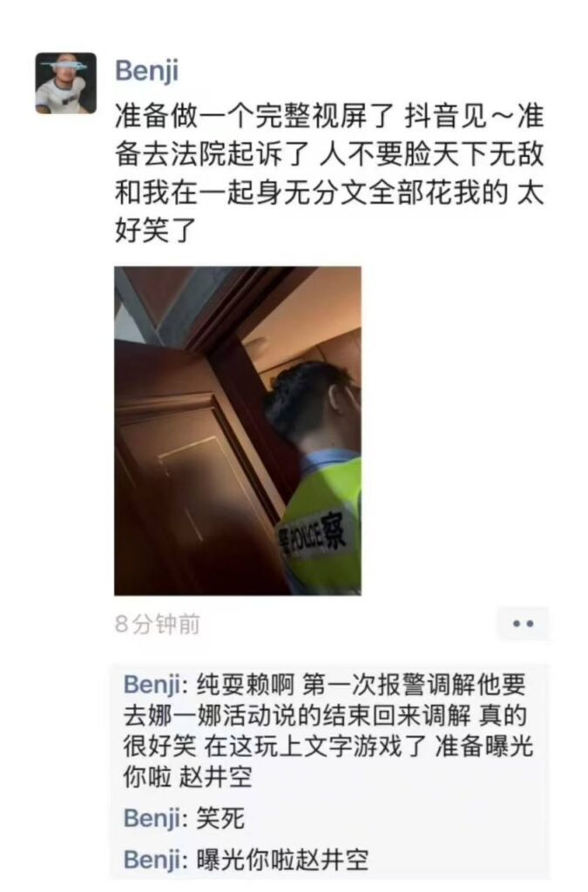Tap the two-dot like/comment button
Screen dimensions: 588x892
pos(523,624)
